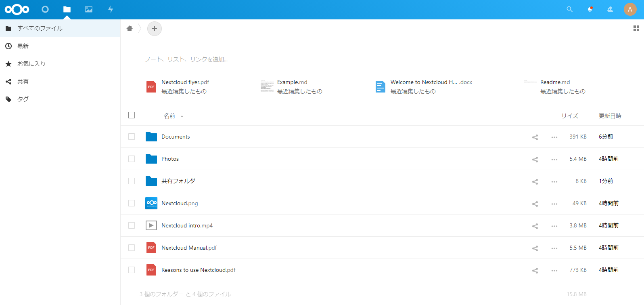Open the user avatar A menu
This screenshot has height=305, width=644.
click(x=630, y=9)
